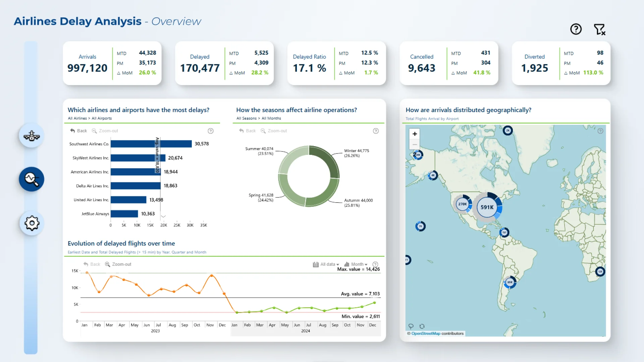Select the Arrivals KPI card

pyautogui.click(x=112, y=63)
